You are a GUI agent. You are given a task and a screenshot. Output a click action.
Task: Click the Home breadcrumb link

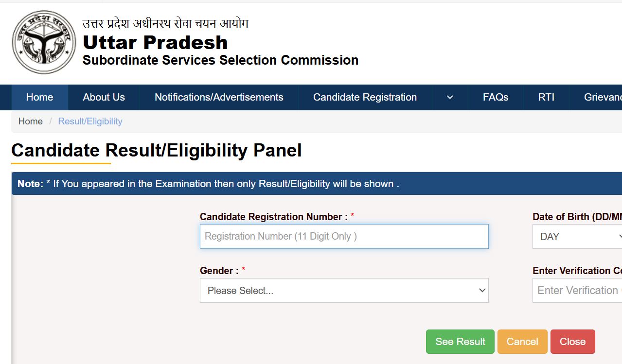coord(30,121)
